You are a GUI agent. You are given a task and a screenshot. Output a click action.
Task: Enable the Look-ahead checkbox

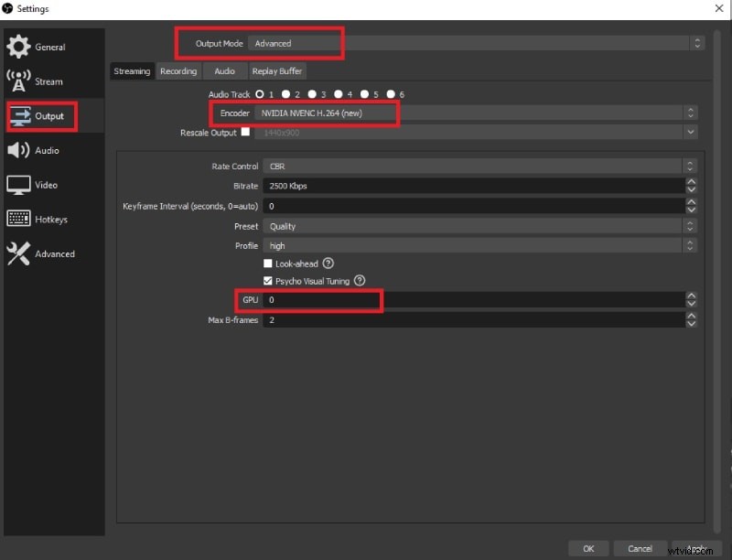[x=269, y=263]
